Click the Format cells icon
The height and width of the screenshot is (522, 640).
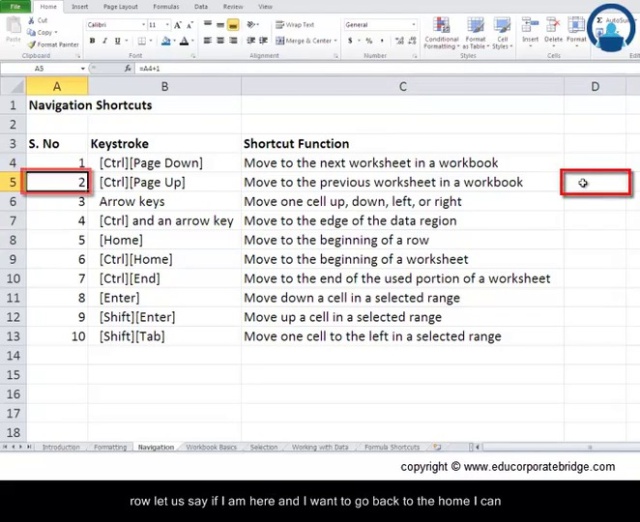[576, 26]
